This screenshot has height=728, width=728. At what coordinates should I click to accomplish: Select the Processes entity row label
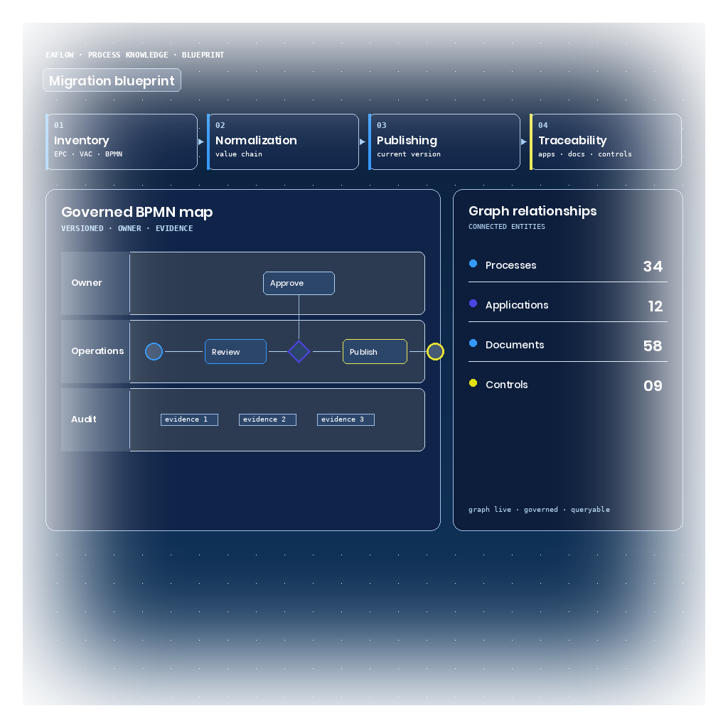click(x=510, y=265)
